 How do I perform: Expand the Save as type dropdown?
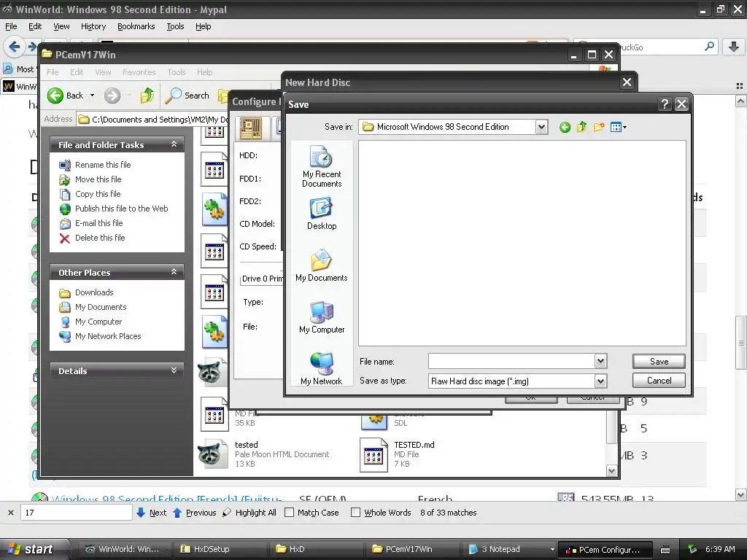pyautogui.click(x=600, y=381)
